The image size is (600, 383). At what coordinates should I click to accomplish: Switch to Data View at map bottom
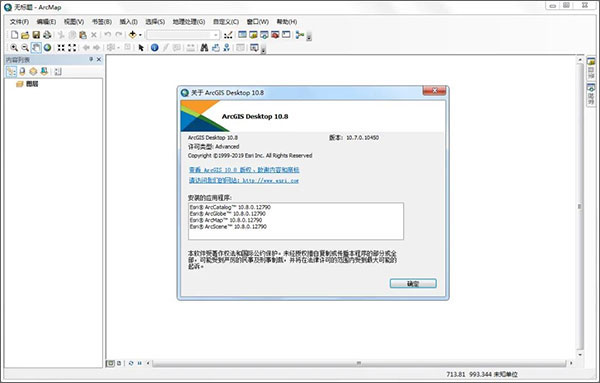point(110,363)
